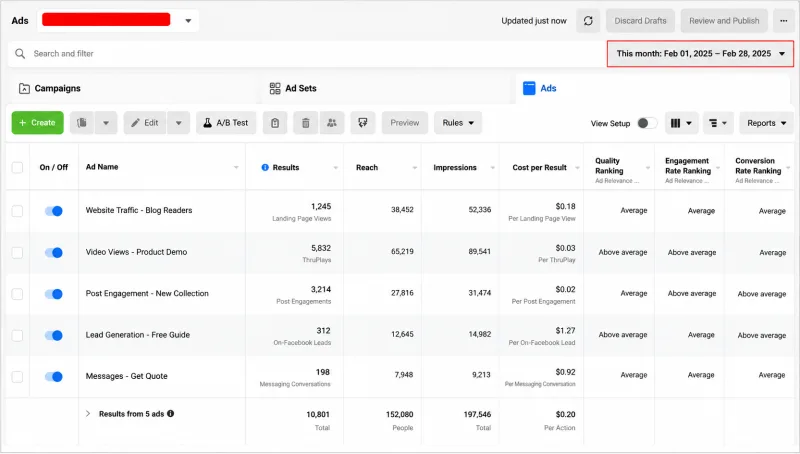Click ad name Post Engagement - New Collection
Viewport: 800px width, 454px height.
(x=147, y=293)
